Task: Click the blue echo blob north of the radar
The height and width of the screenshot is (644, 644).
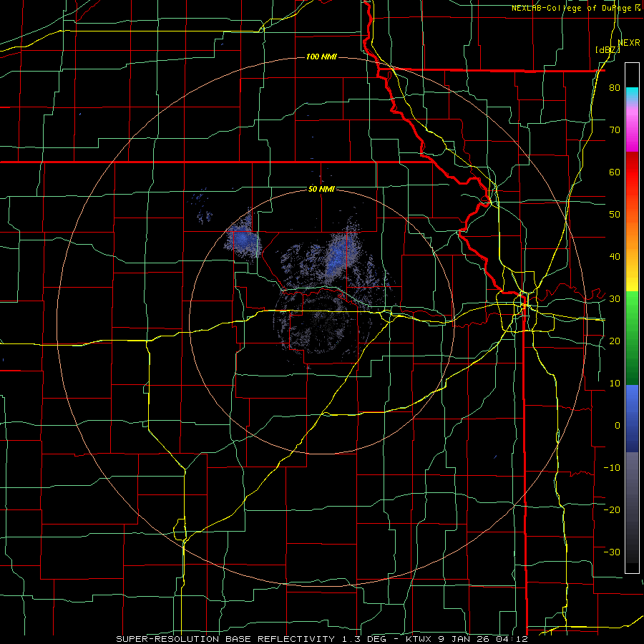Action: pyautogui.click(x=338, y=255)
